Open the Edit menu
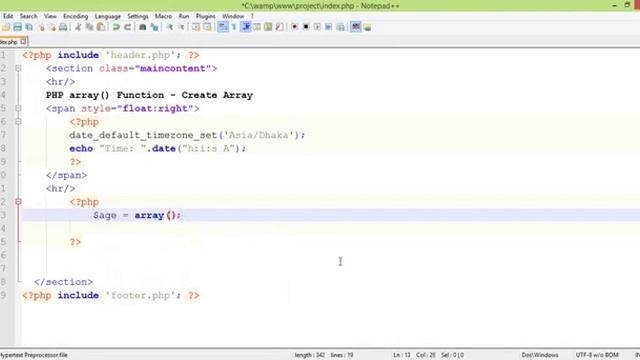The width and height of the screenshot is (640, 360). click(8, 16)
